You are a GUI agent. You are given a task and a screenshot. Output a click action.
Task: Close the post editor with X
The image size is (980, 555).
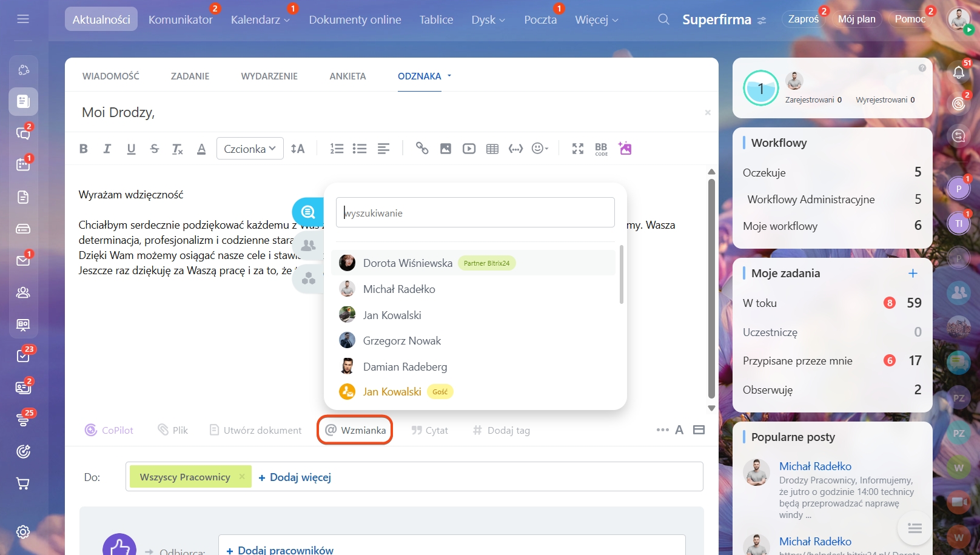pos(708,112)
